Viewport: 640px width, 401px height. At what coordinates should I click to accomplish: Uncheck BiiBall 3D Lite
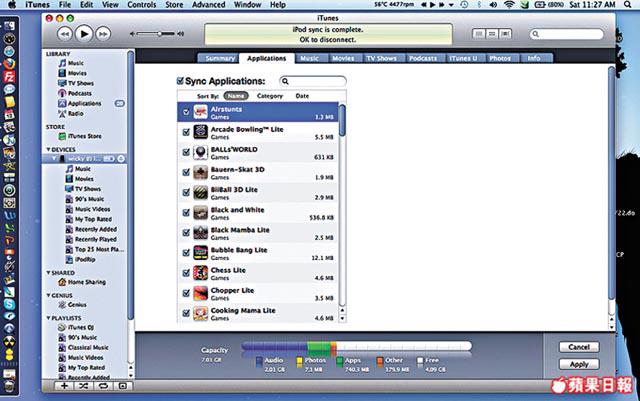click(186, 192)
